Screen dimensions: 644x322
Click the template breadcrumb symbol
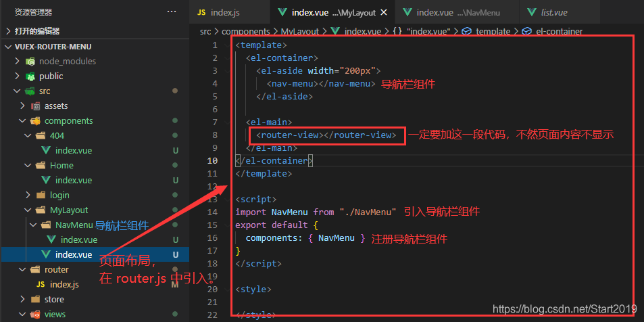click(x=493, y=31)
